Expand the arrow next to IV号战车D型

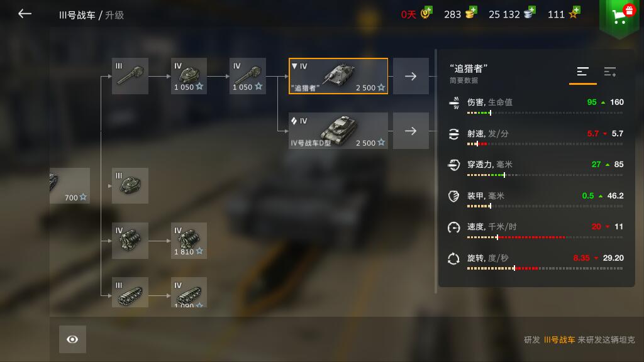click(411, 131)
